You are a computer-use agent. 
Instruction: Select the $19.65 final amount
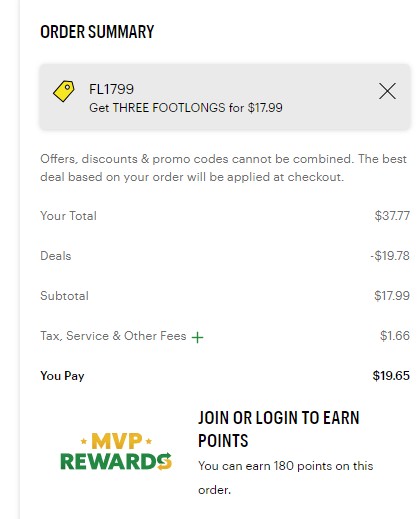(x=391, y=376)
